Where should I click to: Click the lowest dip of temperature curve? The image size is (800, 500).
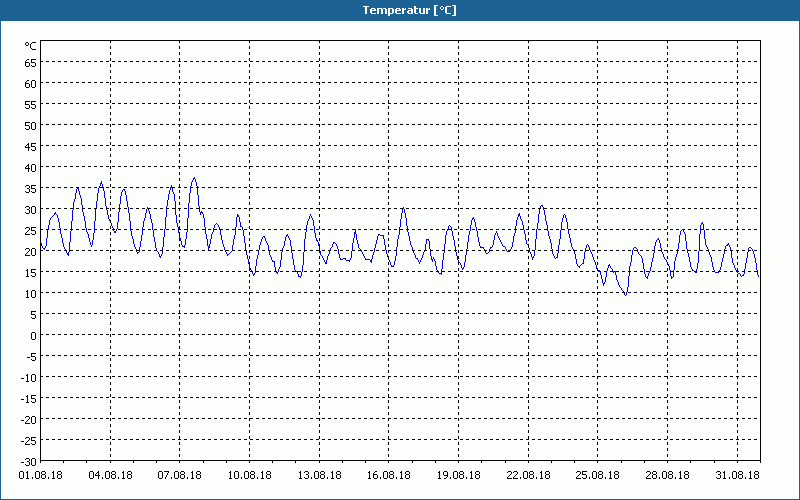626,294
